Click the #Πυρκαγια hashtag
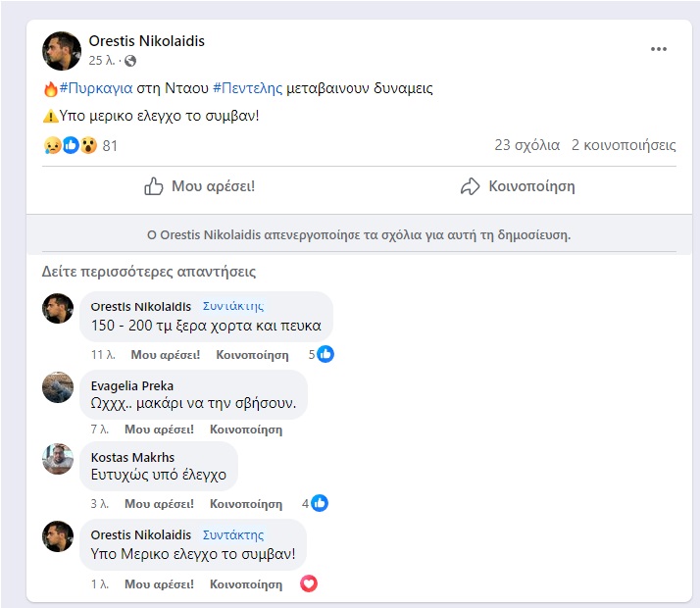The height and width of the screenshot is (608, 700). click(96, 88)
